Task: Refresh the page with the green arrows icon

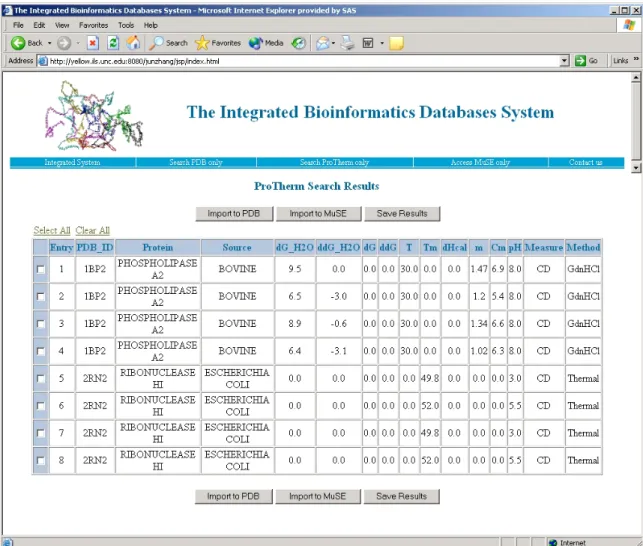Action: pyautogui.click(x=113, y=43)
